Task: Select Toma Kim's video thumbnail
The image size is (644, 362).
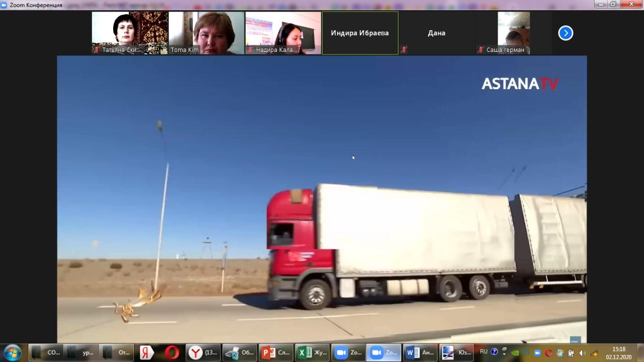Action: click(206, 33)
